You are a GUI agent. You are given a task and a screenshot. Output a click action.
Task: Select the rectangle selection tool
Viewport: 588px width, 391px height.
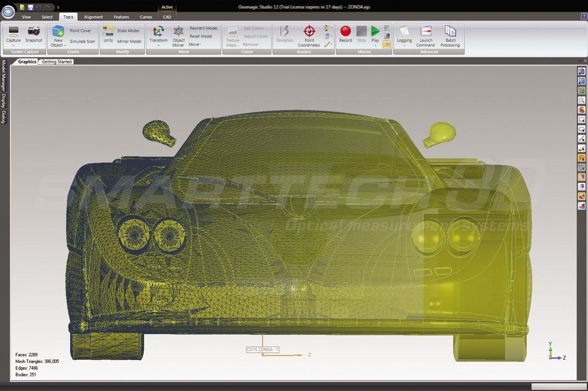point(582,119)
